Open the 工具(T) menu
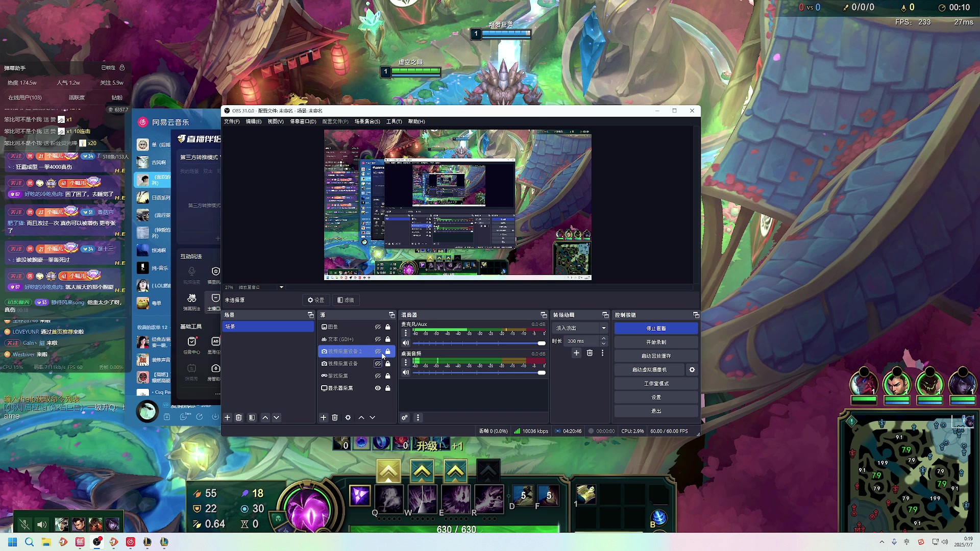The image size is (980, 551). [x=394, y=121]
